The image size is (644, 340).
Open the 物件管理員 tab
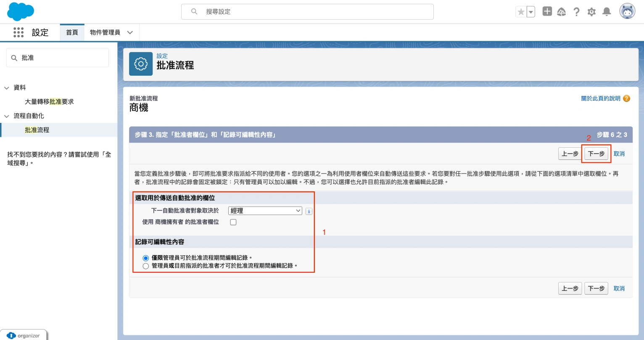(105, 32)
